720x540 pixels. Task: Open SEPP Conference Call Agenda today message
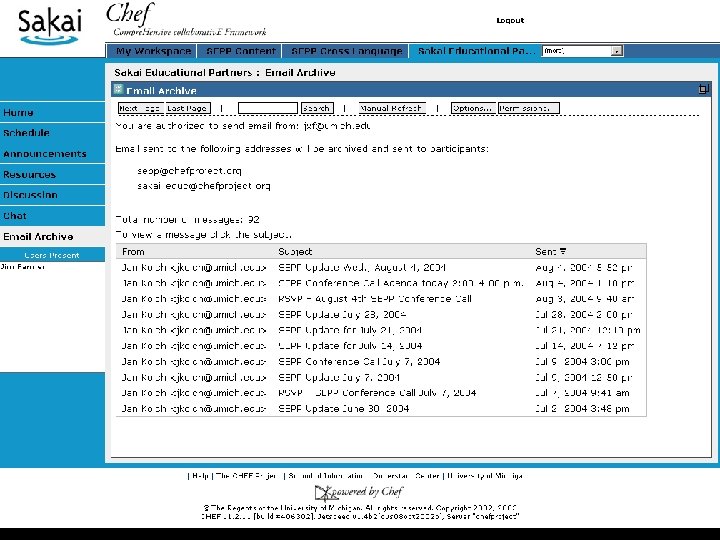400,283
